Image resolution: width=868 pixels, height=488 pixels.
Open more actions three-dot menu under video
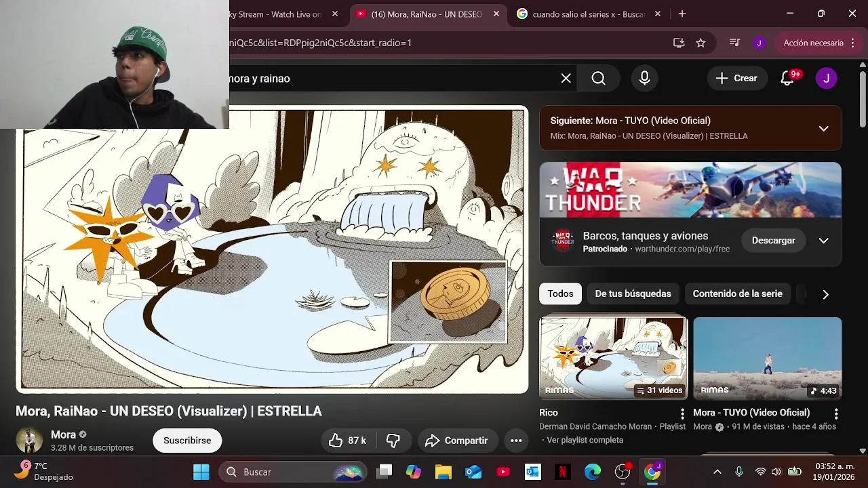(516, 441)
